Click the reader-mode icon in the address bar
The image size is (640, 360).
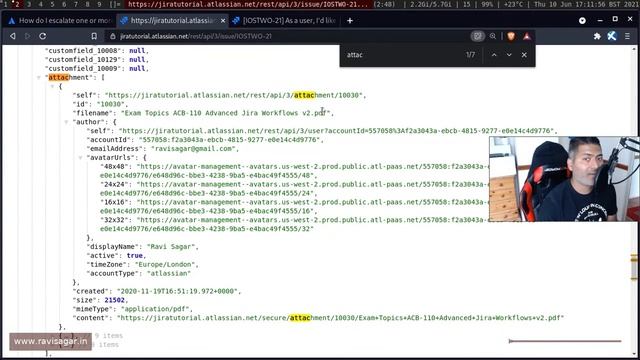click(x=477, y=36)
